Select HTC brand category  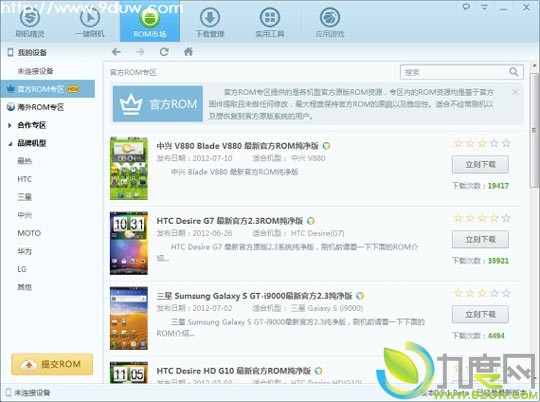[x=24, y=179]
